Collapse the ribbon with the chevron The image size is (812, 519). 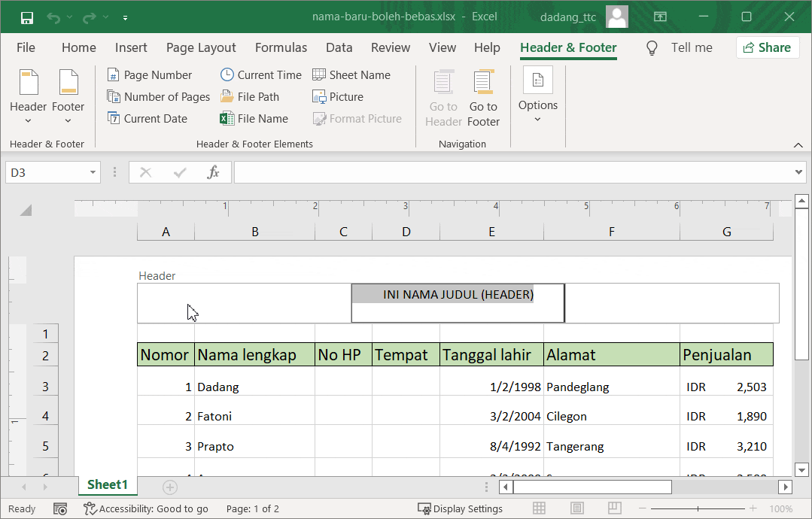tap(798, 144)
